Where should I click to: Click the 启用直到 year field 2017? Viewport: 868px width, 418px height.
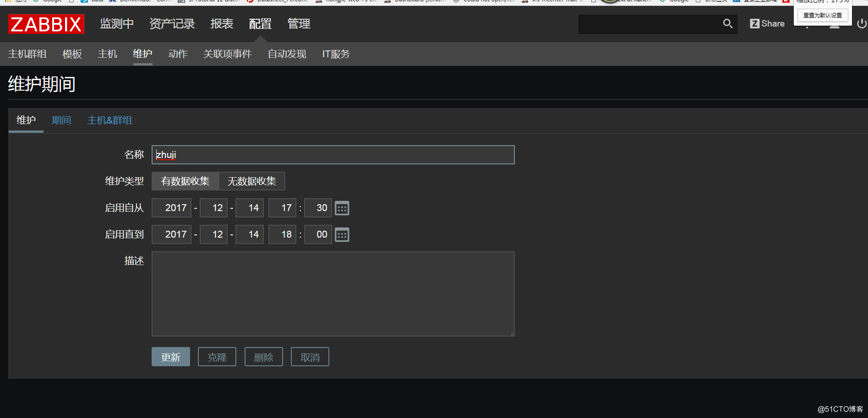tap(172, 235)
